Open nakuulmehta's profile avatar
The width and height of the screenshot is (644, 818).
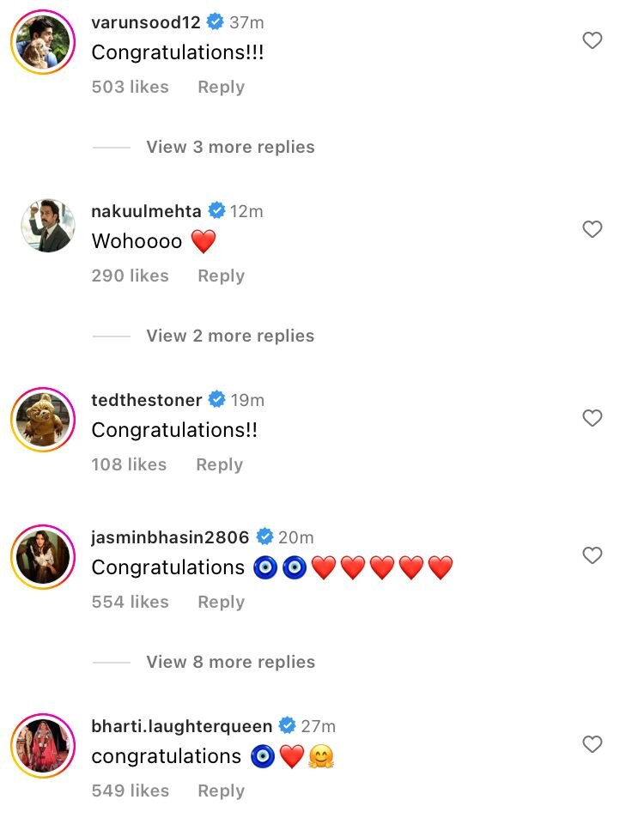43,227
